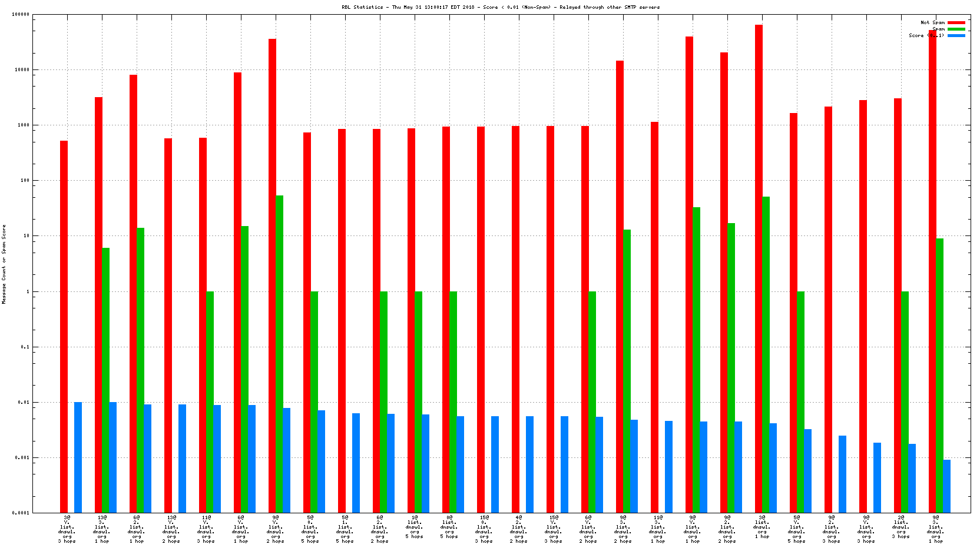The image size is (980, 551).
Task: Click the '2@ list.dnswl.org 3 hops' axis label
Action: pos(900,527)
